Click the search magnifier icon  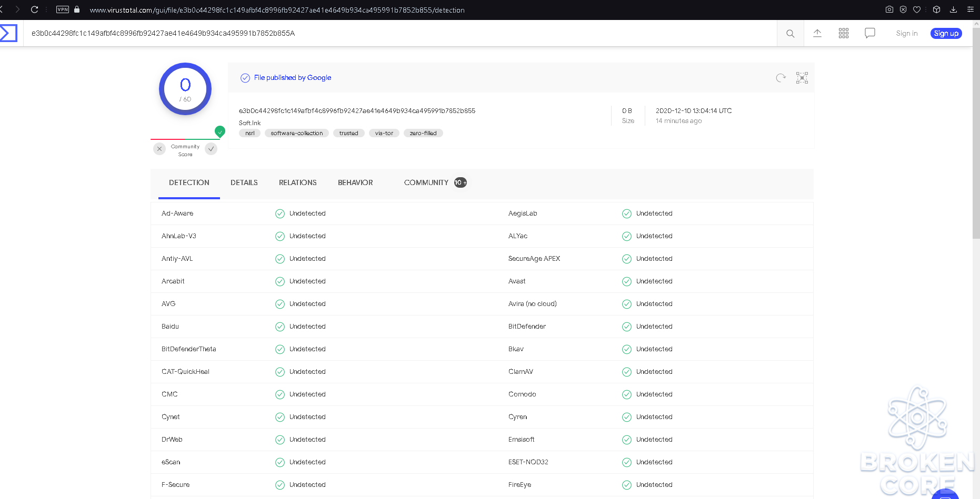coord(790,34)
